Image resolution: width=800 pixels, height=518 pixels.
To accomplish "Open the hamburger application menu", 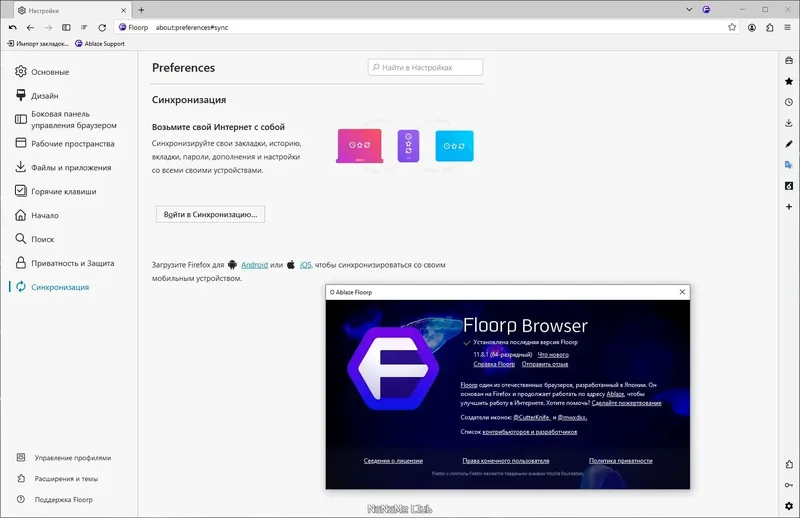I will [x=788, y=28].
